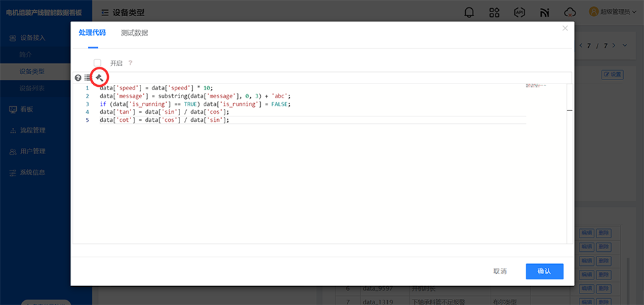Click the 取消 cancel button

(499, 271)
